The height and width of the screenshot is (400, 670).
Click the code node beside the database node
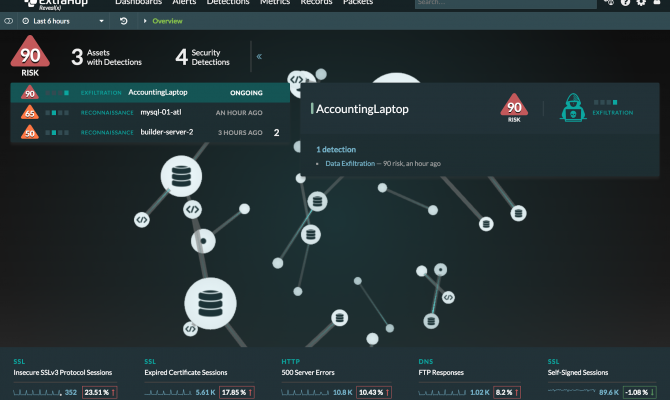[x=192, y=209]
